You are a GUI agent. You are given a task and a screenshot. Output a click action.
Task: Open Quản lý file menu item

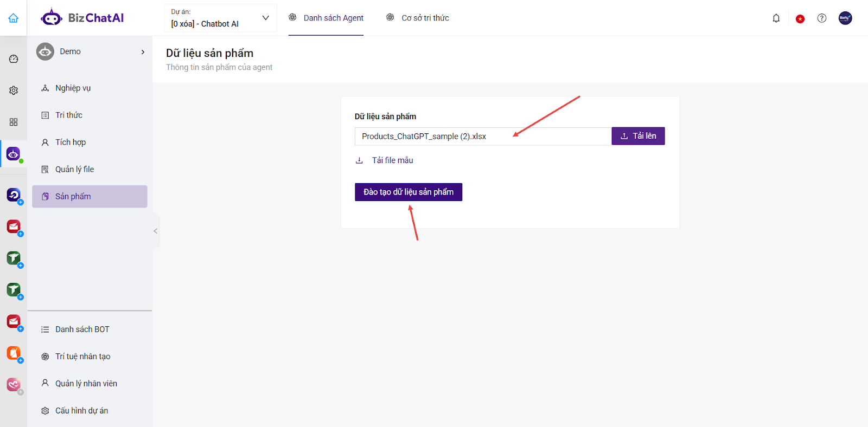[x=90, y=170]
